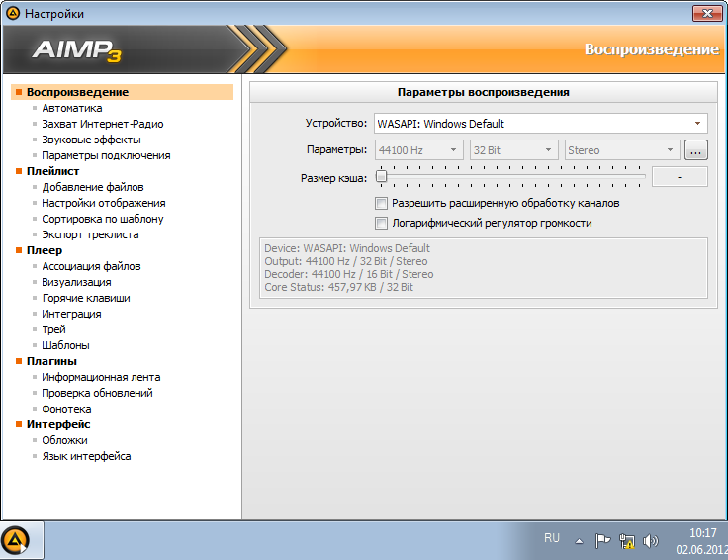The height and width of the screenshot is (560, 728).
Task: Go to Язык интерфейса settings
Action: coord(86,456)
